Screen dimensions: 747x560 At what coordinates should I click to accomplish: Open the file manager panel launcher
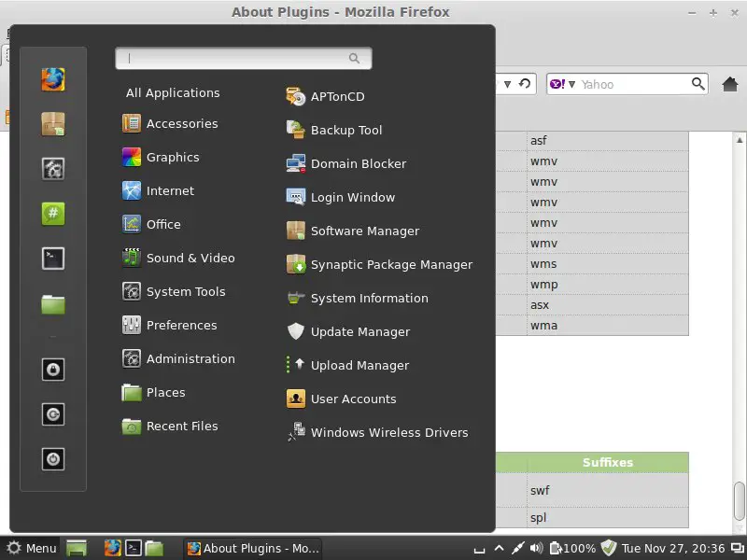(x=154, y=549)
